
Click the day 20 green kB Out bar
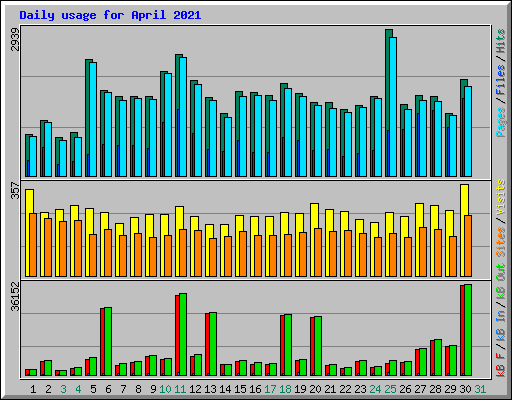click(318, 346)
